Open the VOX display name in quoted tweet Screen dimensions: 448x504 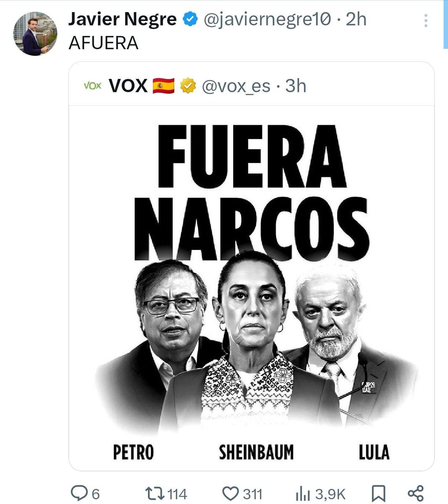pyautogui.click(x=128, y=86)
